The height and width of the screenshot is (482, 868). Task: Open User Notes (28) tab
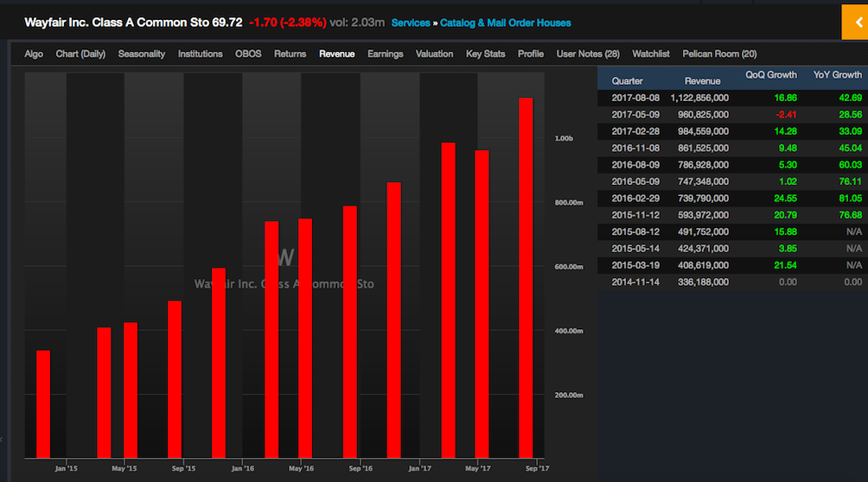tap(588, 54)
